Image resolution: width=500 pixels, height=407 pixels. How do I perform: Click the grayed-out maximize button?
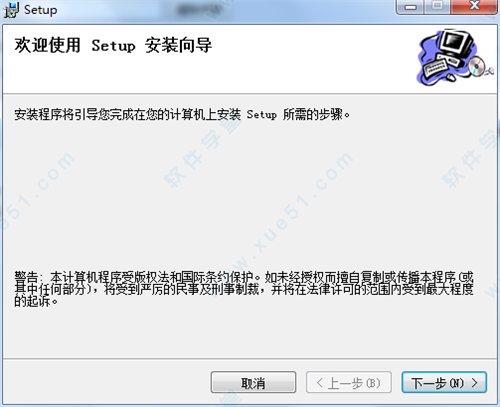(437, 7)
